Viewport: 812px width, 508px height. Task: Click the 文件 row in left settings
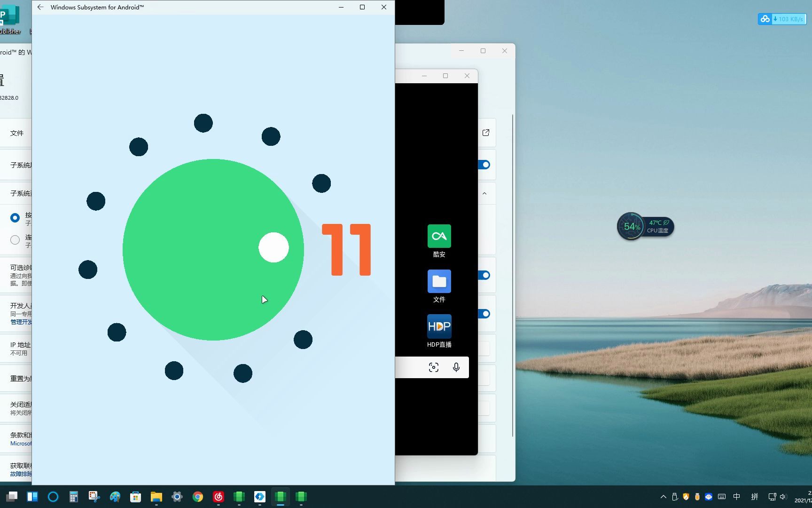[x=16, y=133]
